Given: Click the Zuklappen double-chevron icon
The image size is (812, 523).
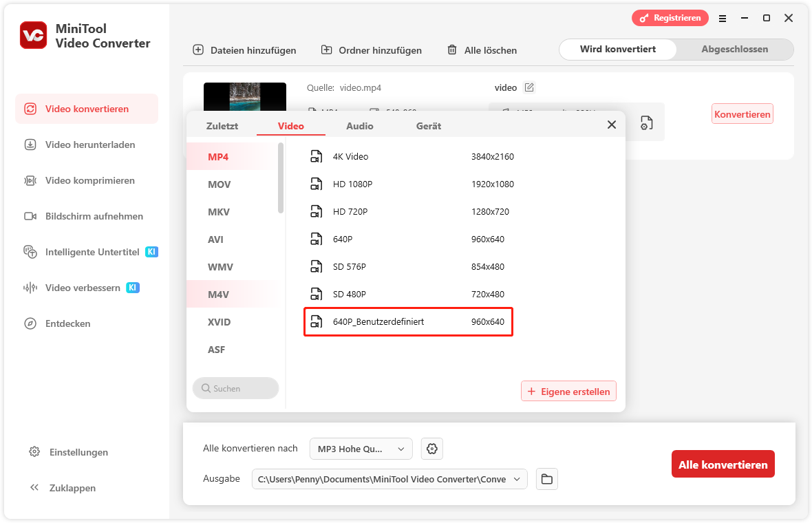Looking at the screenshot, I should [x=34, y=487].
